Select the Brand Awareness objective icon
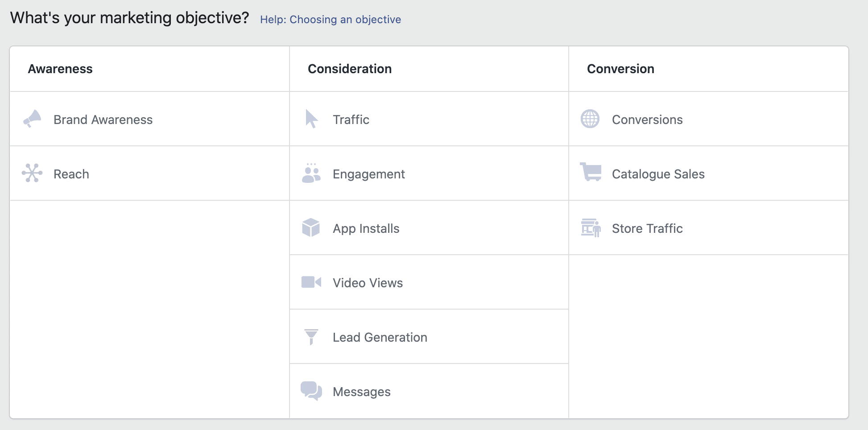This screenshot has height=430, width=868. point(32,119)
